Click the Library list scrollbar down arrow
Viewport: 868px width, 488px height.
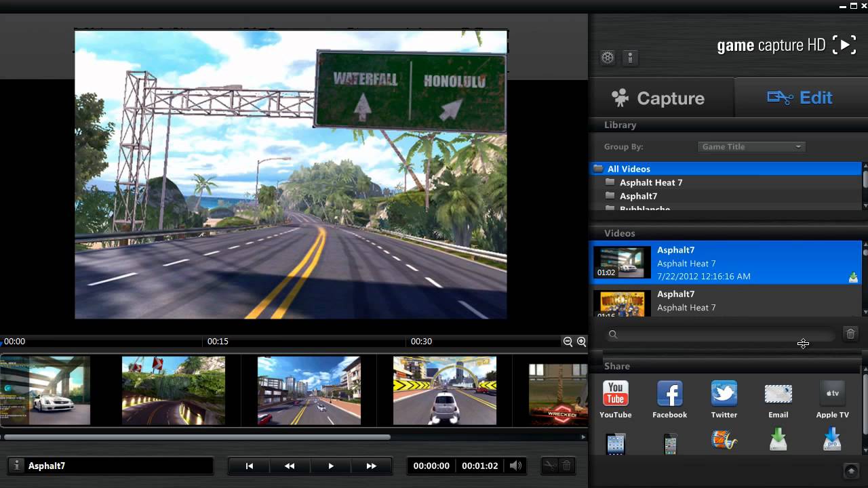click(865, 206)
